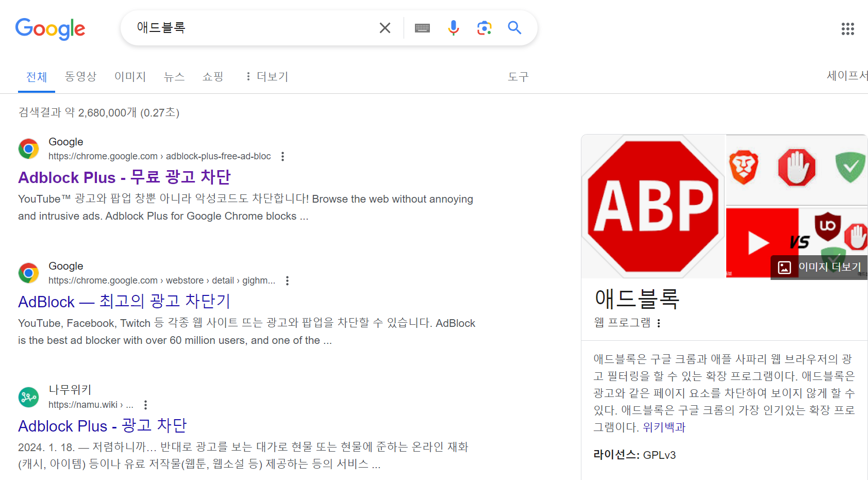The width and height of the screenshot is (868, 480).
Task: Expand the 더보기 menu
Action: point(267,76)
